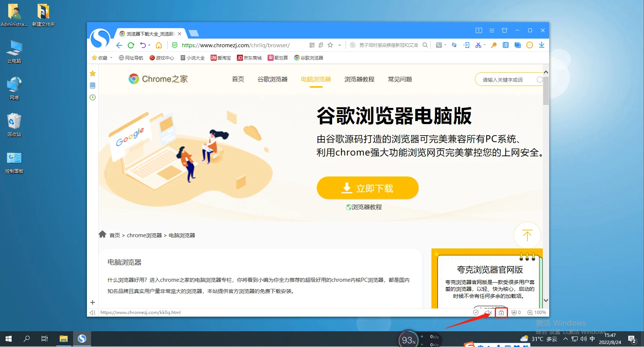644x347 pixels.
Task: Click the translate page icon
Action: pos(506,45)
